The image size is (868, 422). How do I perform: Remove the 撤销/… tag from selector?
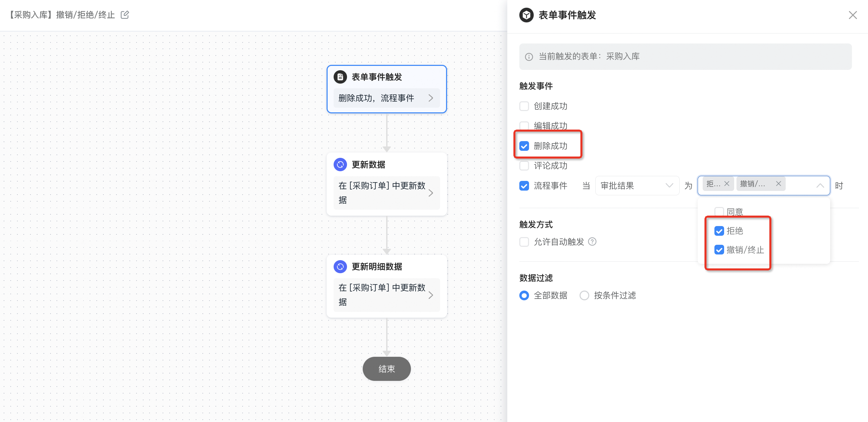pyautogui.click(x=778, y=184)
